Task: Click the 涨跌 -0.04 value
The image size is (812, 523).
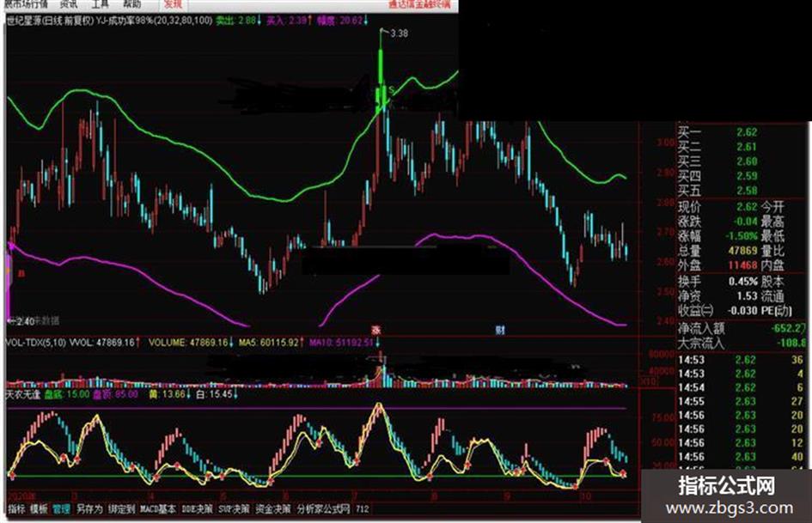Action: tap(745, 221)
